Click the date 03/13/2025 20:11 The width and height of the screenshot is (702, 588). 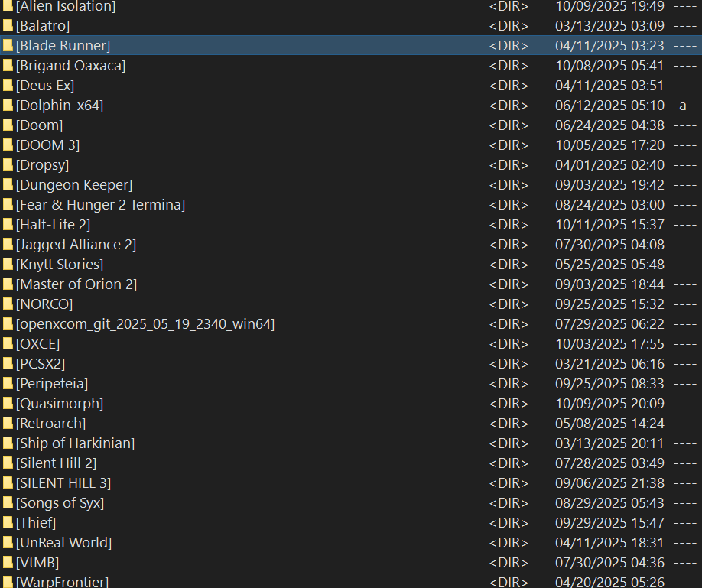point(609,443)
